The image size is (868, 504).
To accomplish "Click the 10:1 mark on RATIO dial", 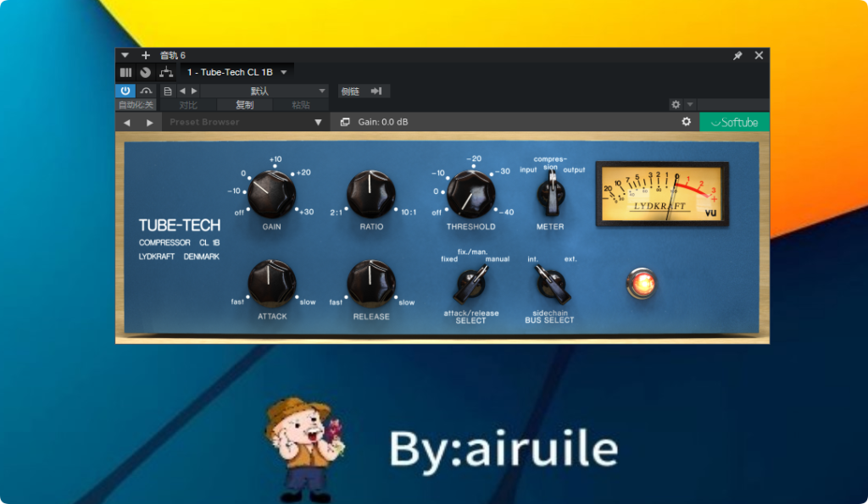I will coord(409,213).
